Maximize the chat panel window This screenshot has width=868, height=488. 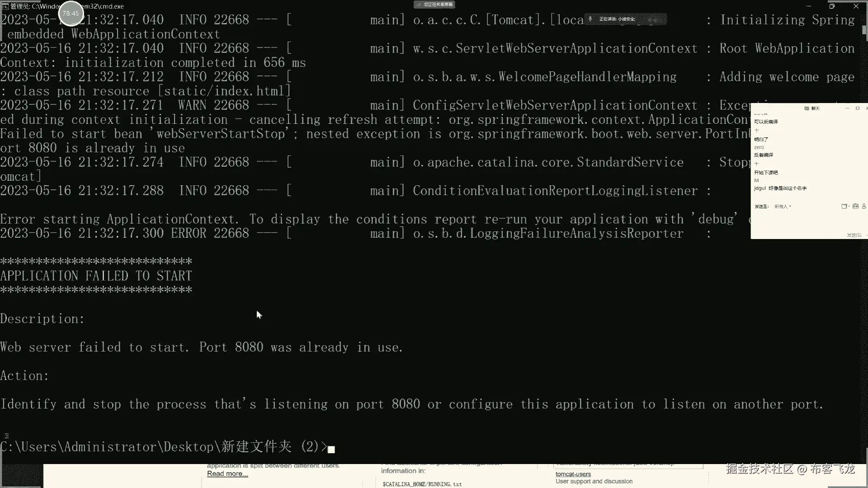coord(857,108)
